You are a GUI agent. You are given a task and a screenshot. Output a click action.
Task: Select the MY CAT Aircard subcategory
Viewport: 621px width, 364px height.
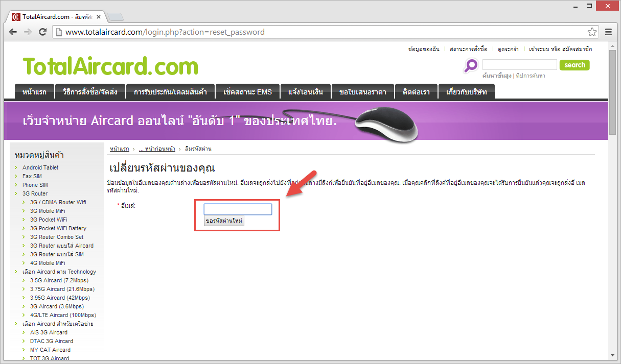pos(51,350)
